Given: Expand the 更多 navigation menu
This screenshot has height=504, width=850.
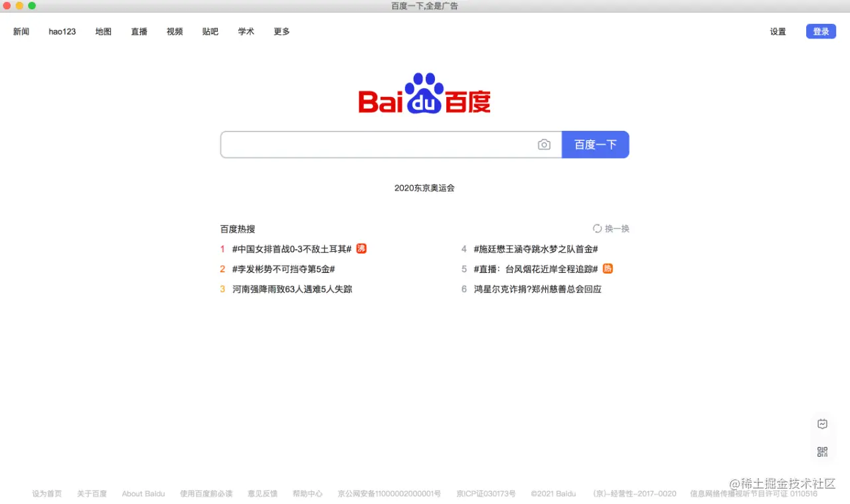Looking at the screenshot, I should click(281, 31).
